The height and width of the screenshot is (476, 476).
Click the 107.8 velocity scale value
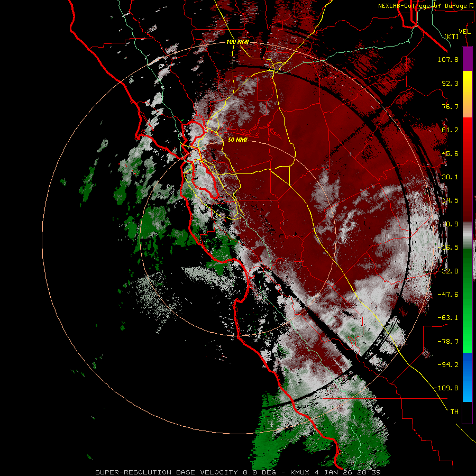[x=448, y=59]
